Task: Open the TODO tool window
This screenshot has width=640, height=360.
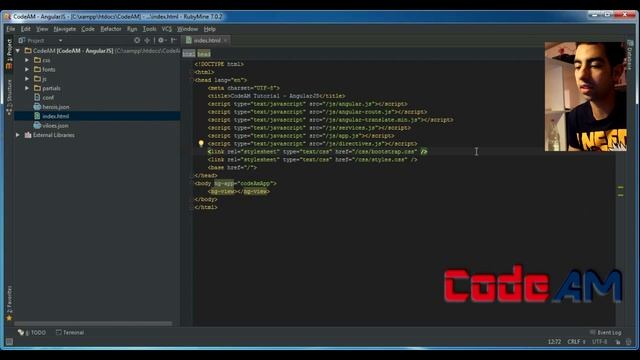Action: [32, 333]
